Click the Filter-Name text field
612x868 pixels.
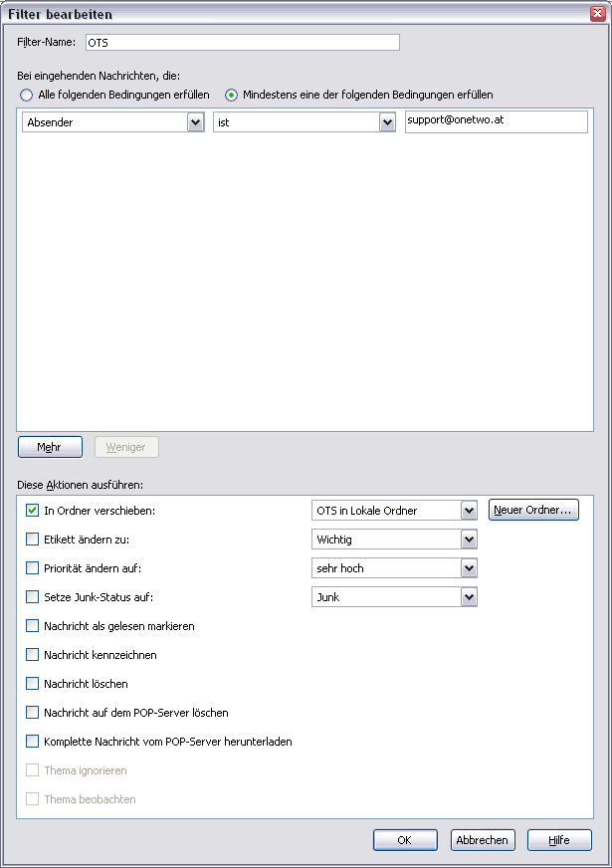tap(243, 43)
